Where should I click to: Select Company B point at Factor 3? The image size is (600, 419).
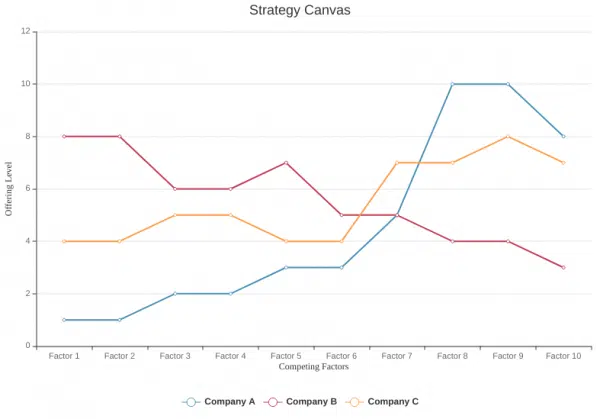(175, 189)
